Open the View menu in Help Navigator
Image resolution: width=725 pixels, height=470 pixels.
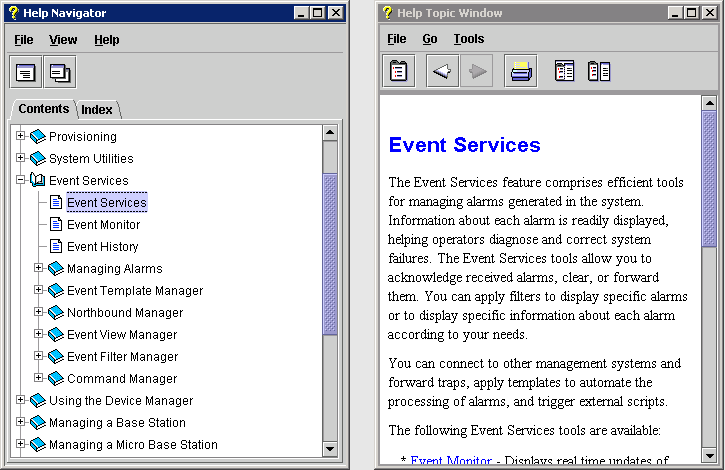pos(63,40)
